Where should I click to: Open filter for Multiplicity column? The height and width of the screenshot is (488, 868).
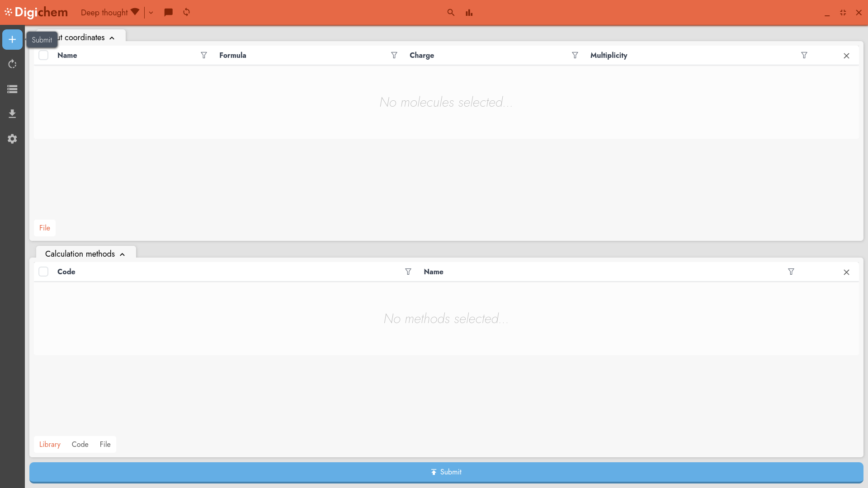[804, 55]
